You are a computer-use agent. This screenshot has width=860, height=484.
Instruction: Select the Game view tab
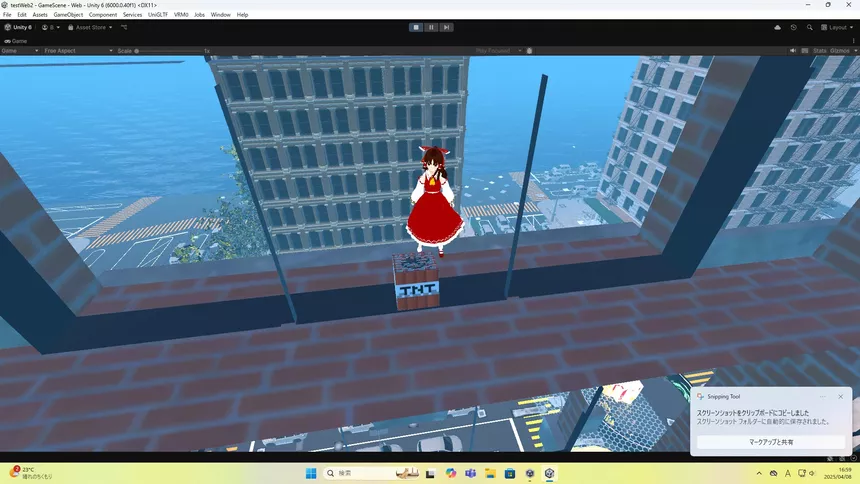[x=15, y=41]
